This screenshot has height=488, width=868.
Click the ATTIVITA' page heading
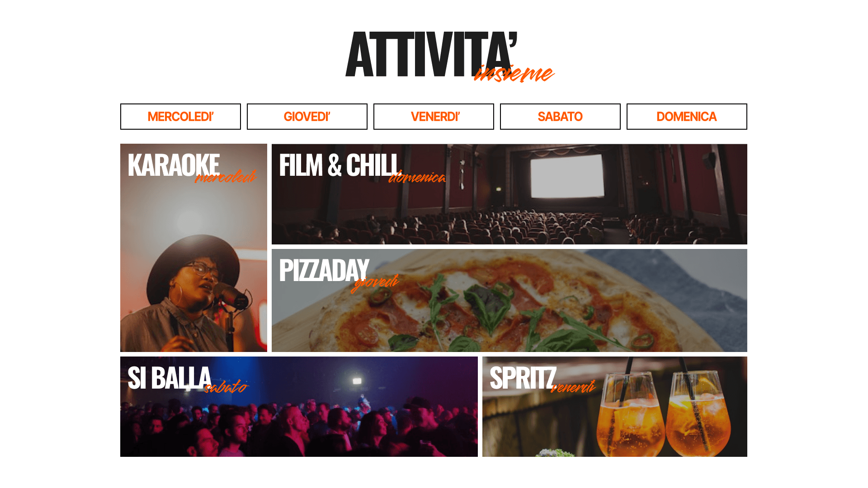[431, 54]
